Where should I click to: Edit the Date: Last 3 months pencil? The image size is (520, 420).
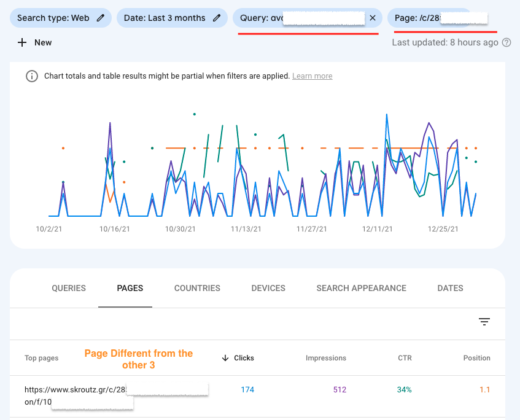217,18
